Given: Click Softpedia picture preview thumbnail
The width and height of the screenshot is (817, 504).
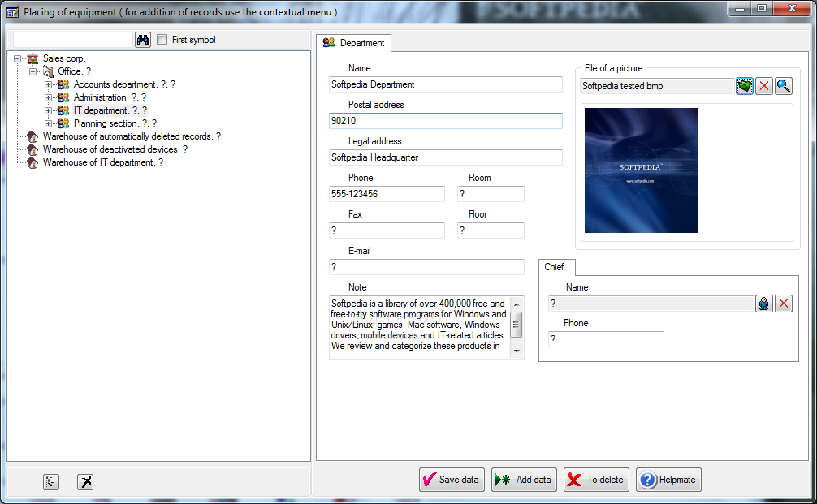Looking at the screenshot, I should (641, 170).
